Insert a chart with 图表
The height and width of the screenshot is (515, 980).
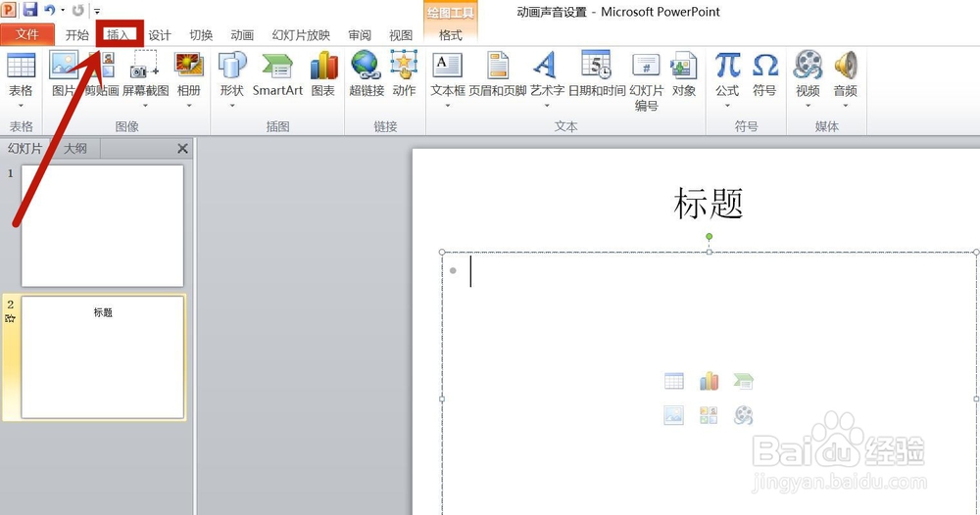pyautogui.click(x=323, y=74)
